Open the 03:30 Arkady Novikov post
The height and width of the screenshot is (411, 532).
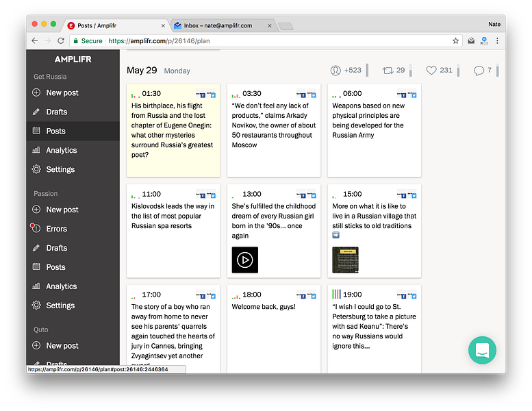(x=274, y=130)
